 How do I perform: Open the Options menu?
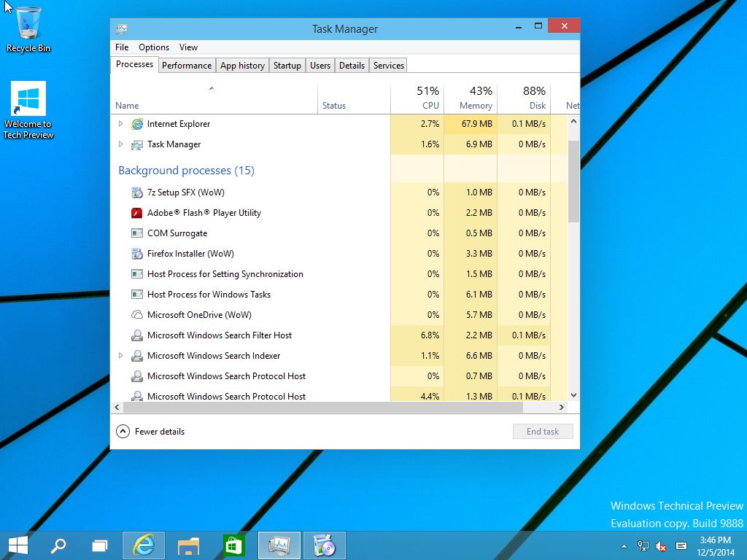pyautogui.click(x=154, y=47)
